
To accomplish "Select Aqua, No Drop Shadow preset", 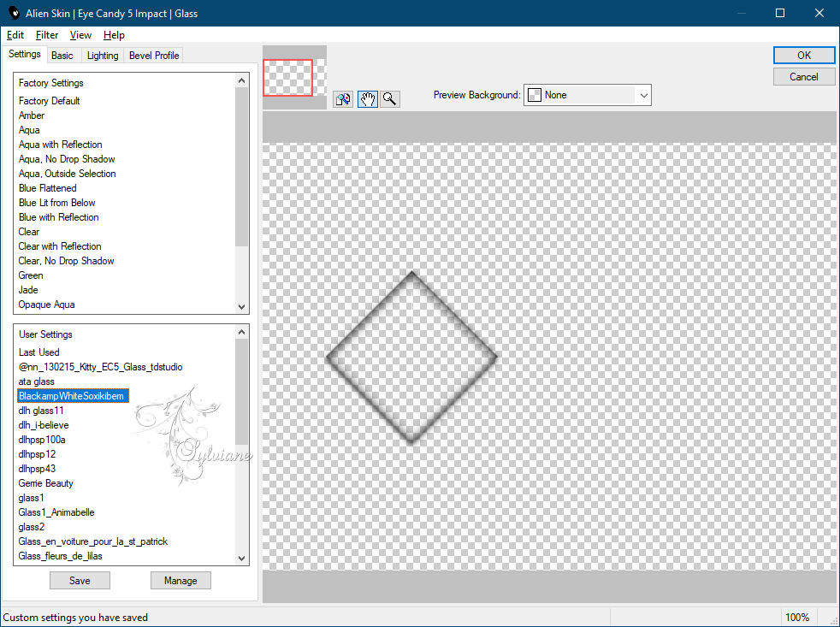I will [x=67, y=158].
